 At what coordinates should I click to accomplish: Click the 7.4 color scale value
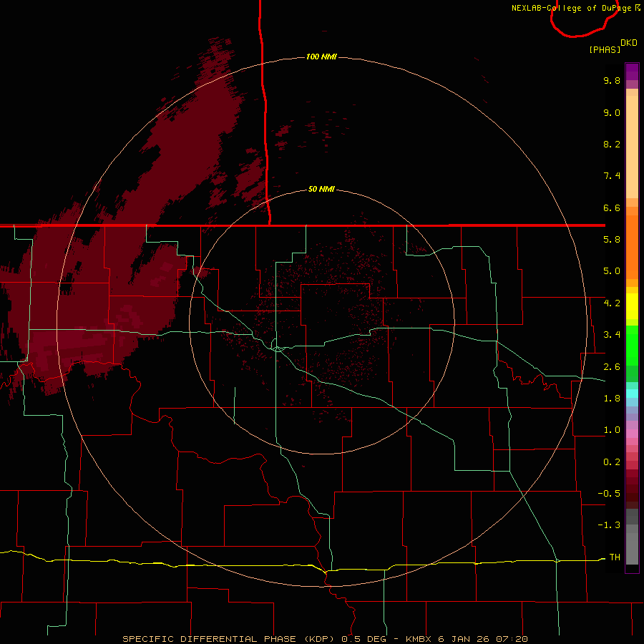pos(612,176)
